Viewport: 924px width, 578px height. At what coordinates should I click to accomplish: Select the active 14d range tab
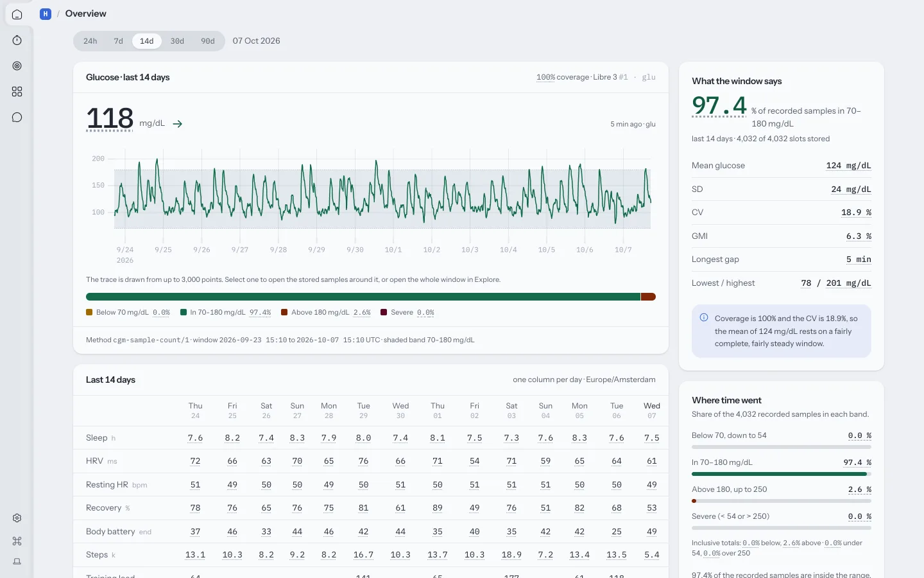point(147,41)
